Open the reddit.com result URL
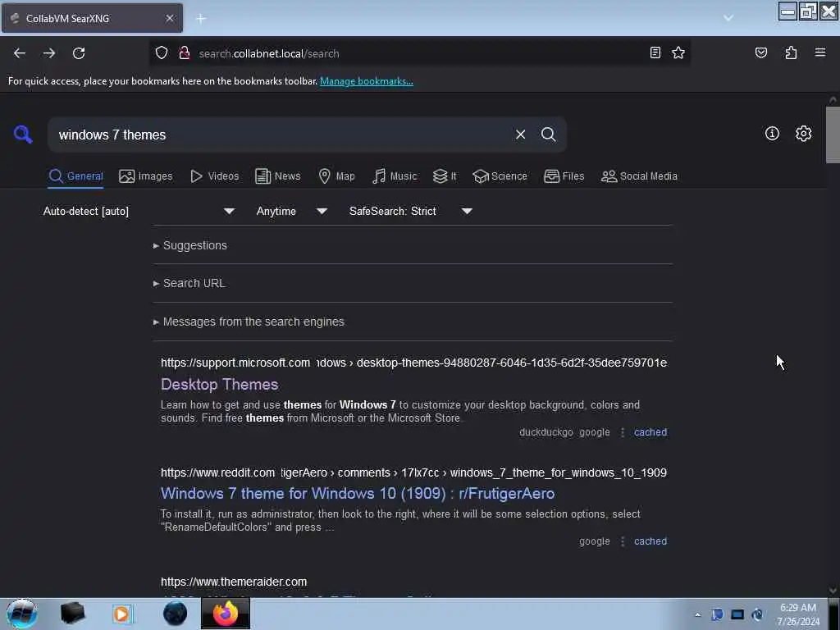The height and width of the screenshot is (630, 840). tap(413, 472)
